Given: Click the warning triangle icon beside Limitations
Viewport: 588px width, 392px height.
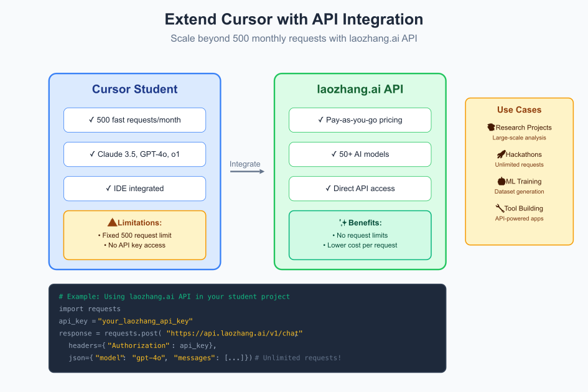Looking at the screenshot, I should (x=112, y=223).
